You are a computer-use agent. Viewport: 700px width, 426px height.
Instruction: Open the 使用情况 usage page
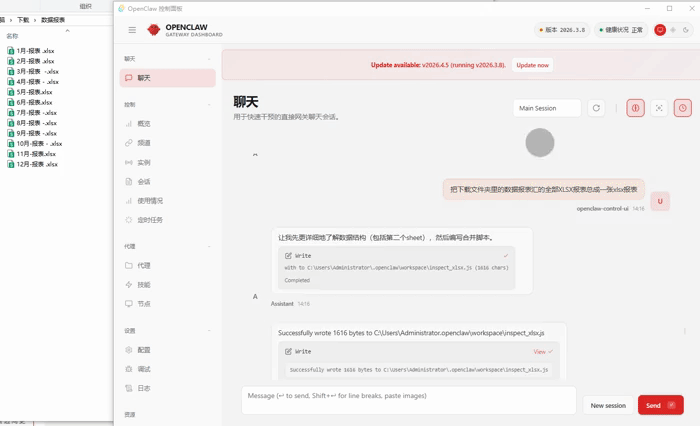(167, 201)
